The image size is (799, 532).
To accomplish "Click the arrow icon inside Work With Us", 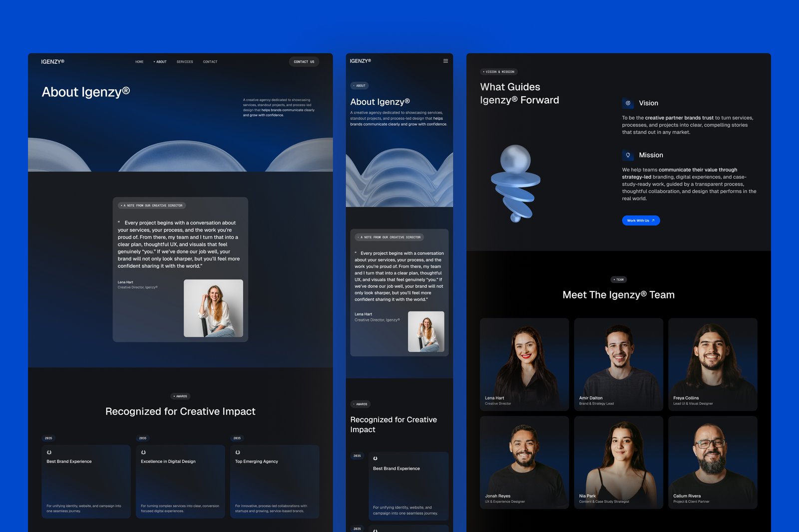I will pos(654,220).
